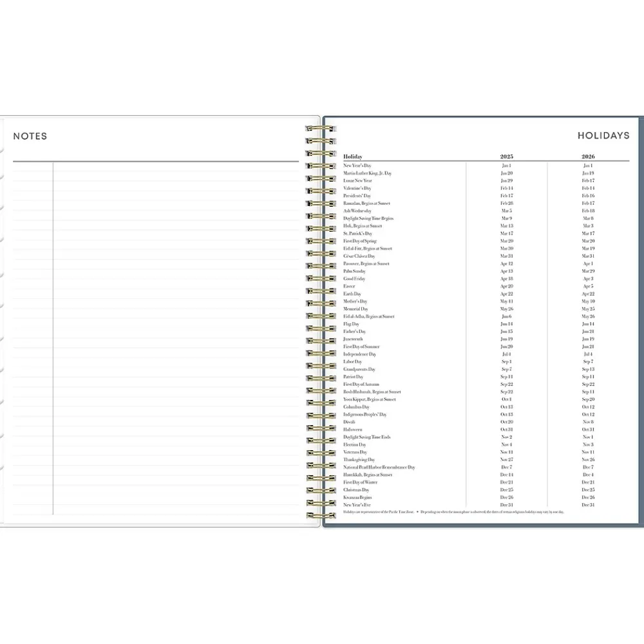
Task: Click the Independence Day entry
Action: point(359,354)
